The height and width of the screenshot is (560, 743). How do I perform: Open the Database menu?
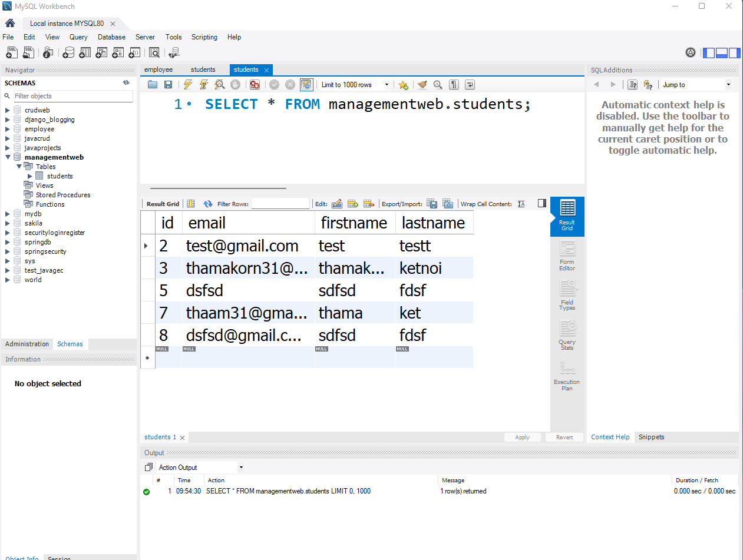point(111,37)
